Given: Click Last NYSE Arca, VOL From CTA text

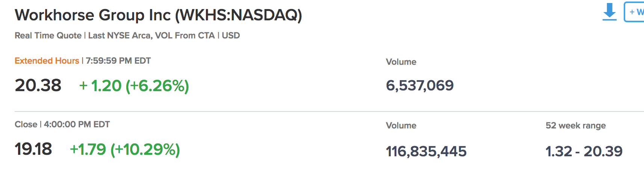Looking at the screenshot, I should point(151,35).
